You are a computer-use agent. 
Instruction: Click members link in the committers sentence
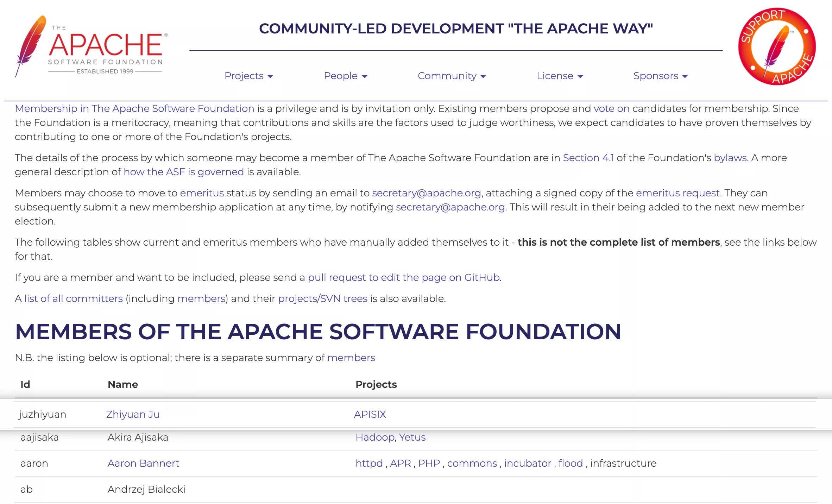tap(201, 298)
